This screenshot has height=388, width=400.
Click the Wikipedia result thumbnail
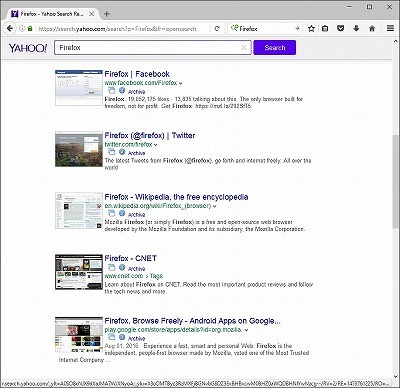pos(79,211)
